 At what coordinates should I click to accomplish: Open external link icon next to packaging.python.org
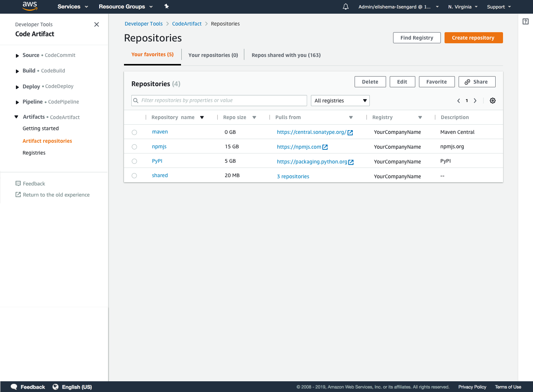click(351, 162)
